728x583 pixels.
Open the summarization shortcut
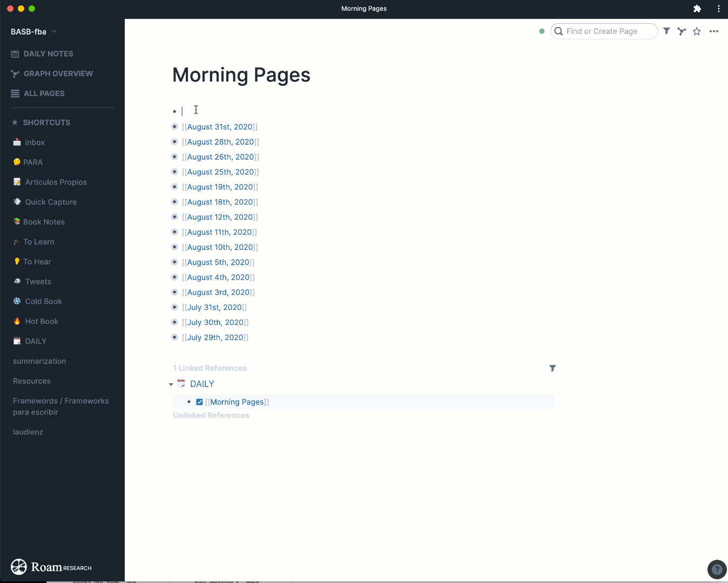click(39, 361)
